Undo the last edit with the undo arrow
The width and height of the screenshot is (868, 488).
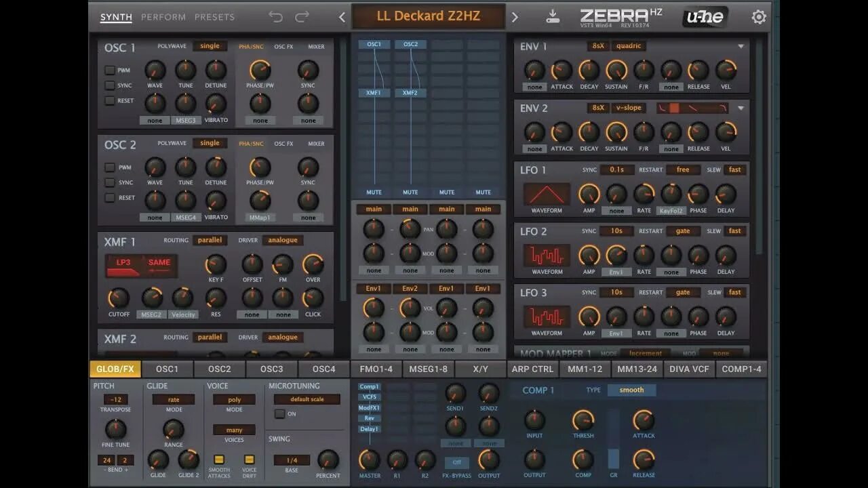tap(275, 17)
